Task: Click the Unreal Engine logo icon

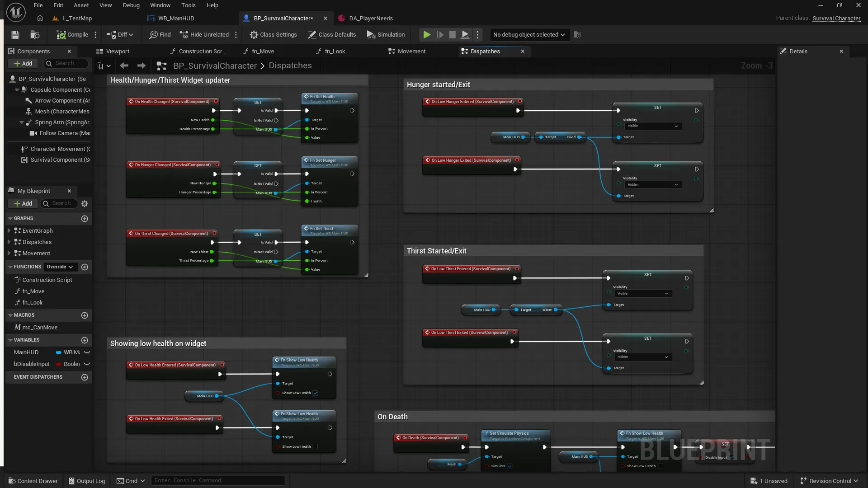Action: click(16, 12)
